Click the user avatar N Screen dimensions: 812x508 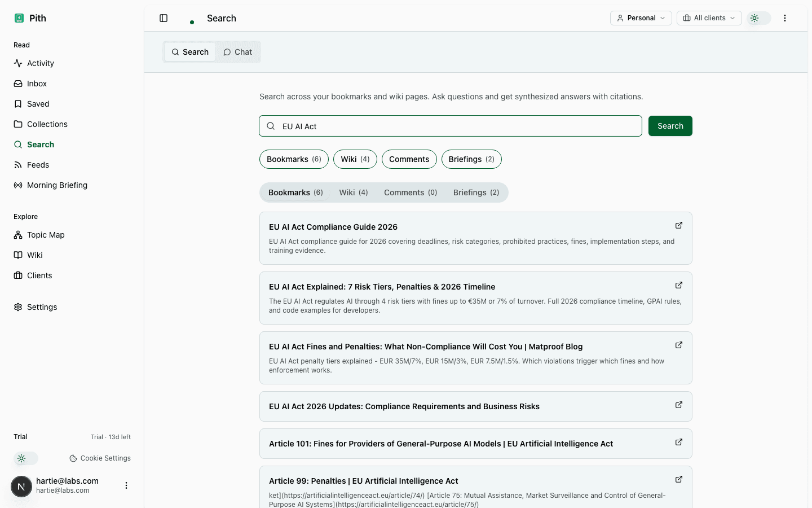pos(21,486)
